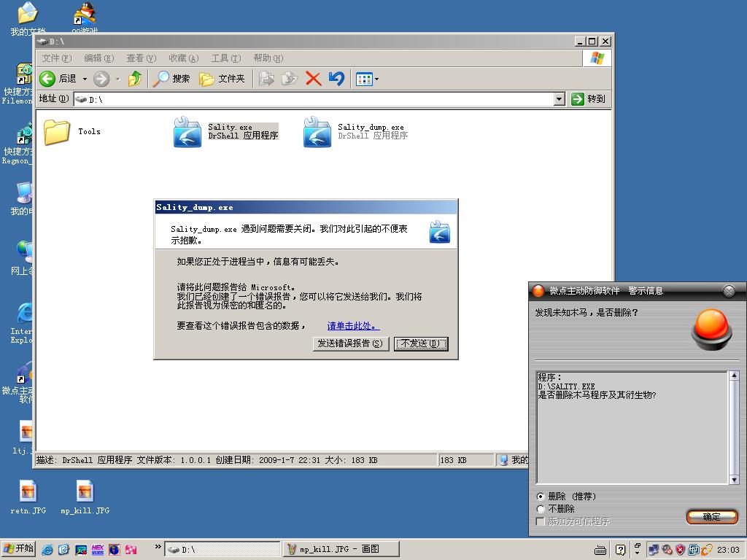Open the 文件(F) menu
This screenshot has height=560, width=747.
tap(56, 58)
